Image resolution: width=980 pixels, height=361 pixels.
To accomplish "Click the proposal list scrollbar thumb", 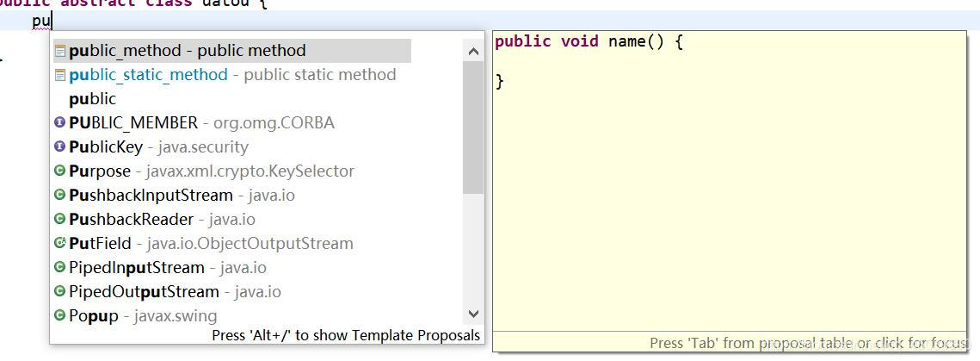I will pyautogui.click(x=473, y=127).
